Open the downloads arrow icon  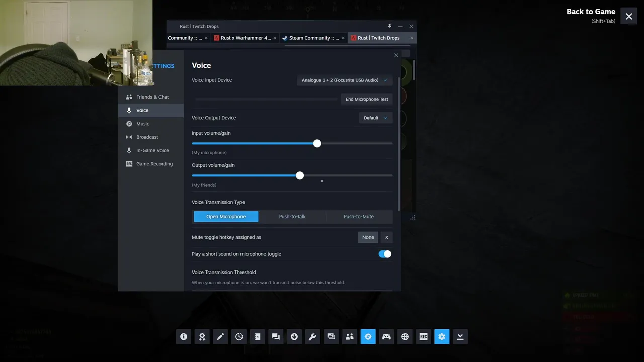(294, 337)
